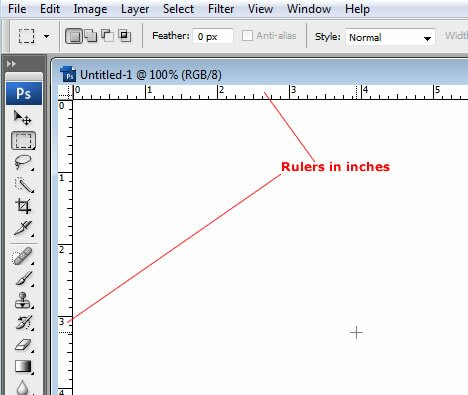Image resolution: width=468 pixels, height=395 pixels.
Task: Select the Eraser tool
Action: coord(23,345)
